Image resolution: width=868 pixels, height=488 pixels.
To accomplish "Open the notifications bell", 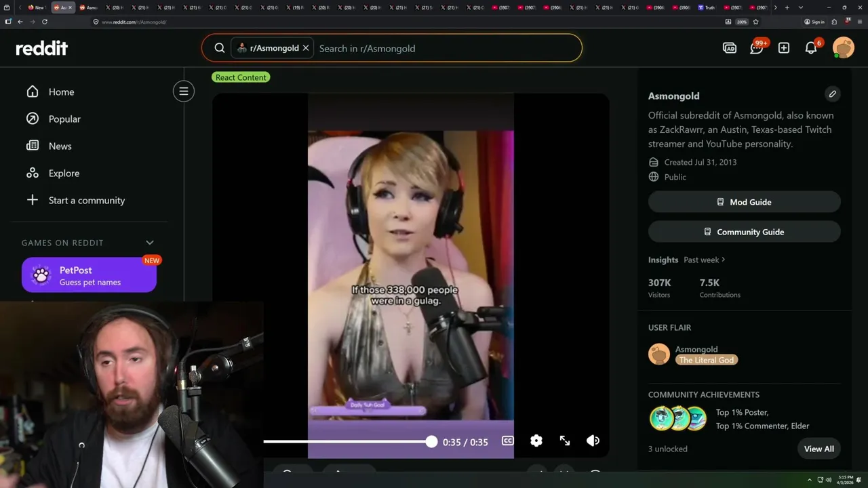I will [811, 48].
